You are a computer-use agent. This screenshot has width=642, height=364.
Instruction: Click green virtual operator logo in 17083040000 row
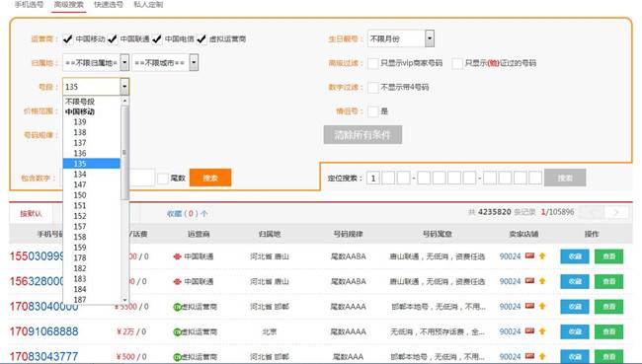point(177,307)
